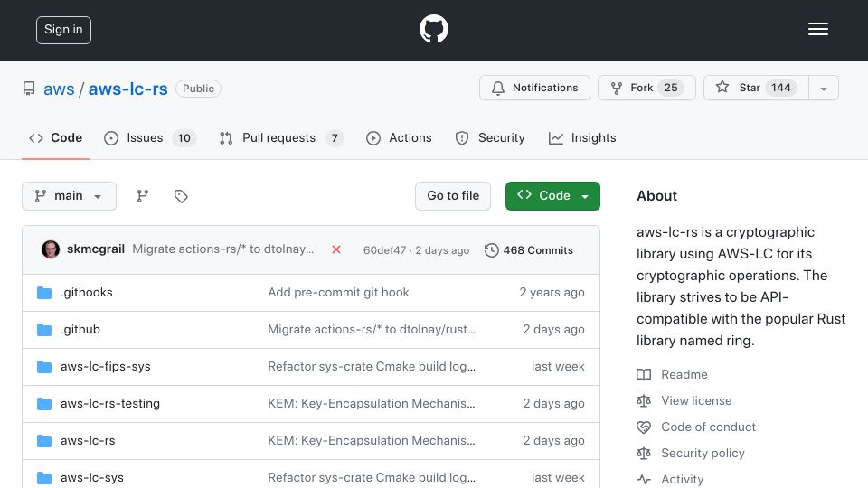Screen dimensions: 868x488
Task: Switch to the Pull requests tab
Action: (x=281, y=137)
